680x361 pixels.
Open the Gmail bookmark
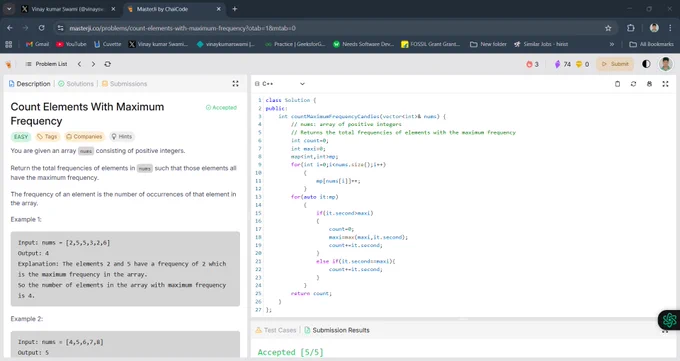tap(37, 44)
